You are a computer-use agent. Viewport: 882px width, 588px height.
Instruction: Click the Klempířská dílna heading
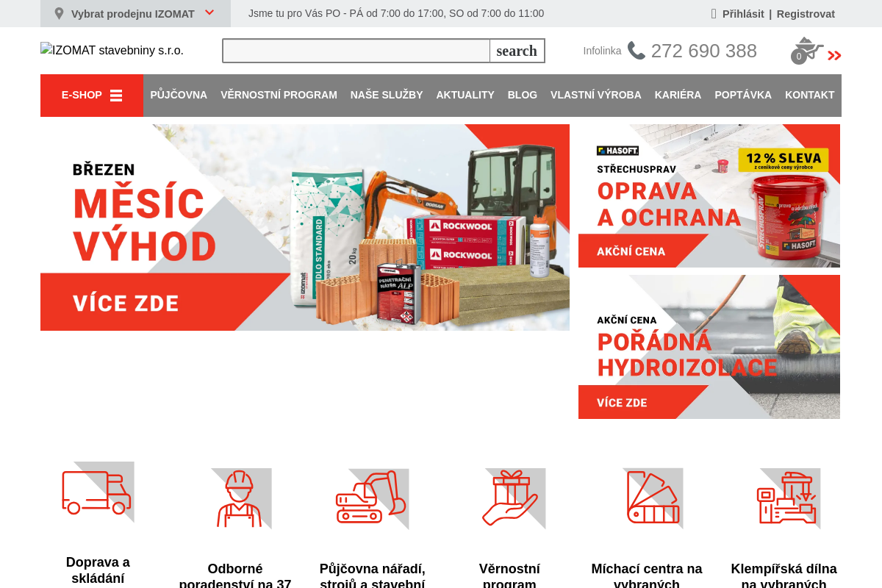coord(784,576)
